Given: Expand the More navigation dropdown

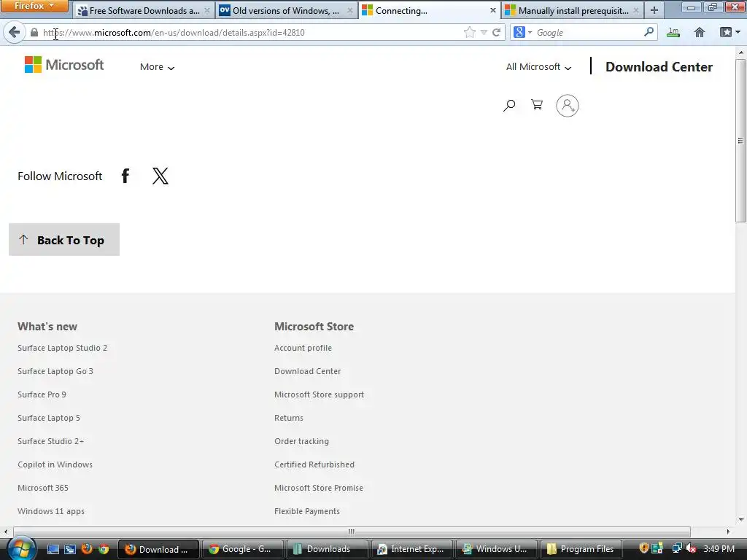Looking at the screenshot, I should (x=158, y=67).
